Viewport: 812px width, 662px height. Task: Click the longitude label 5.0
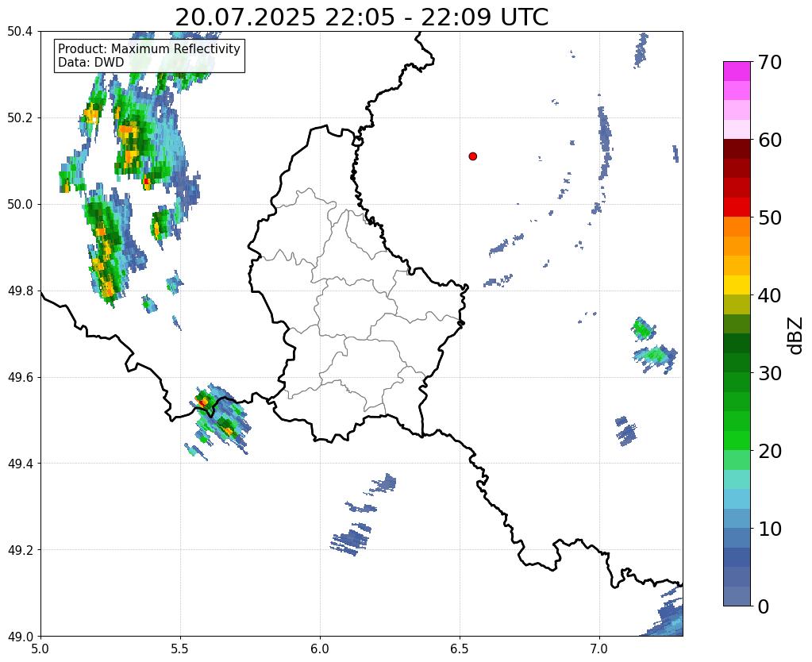coord(40,649)
